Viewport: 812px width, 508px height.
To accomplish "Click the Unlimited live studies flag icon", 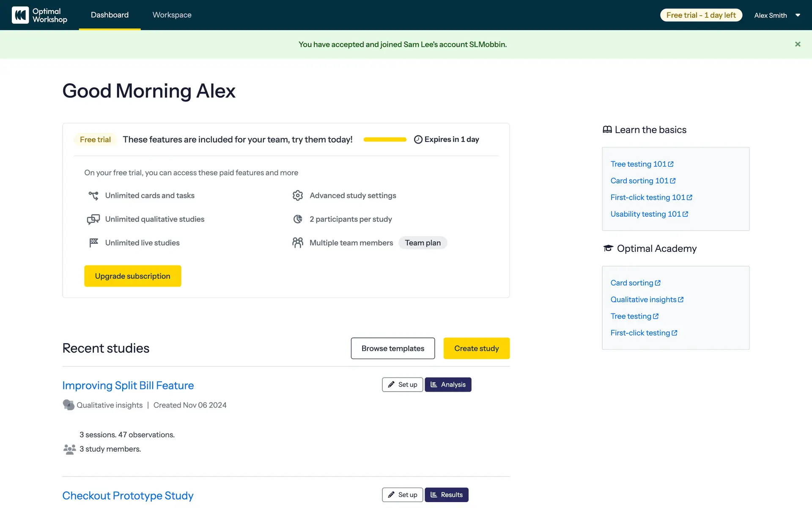I will tap(93, 243).
